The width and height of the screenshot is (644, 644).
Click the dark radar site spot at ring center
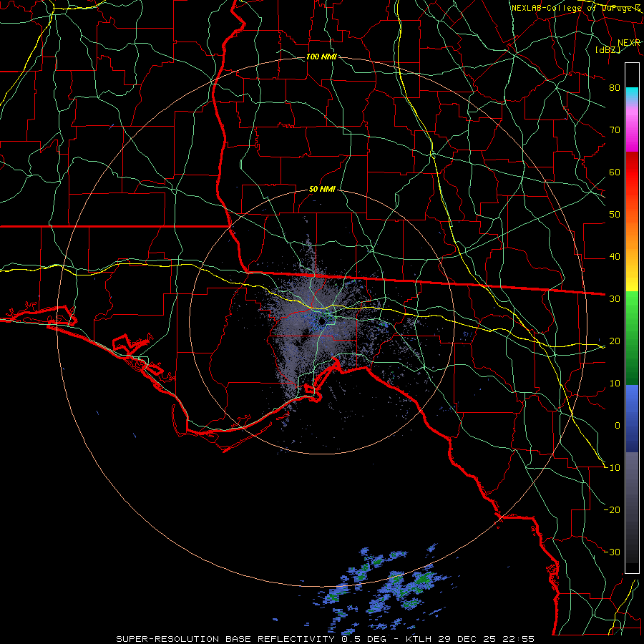[x=323, y=321]
